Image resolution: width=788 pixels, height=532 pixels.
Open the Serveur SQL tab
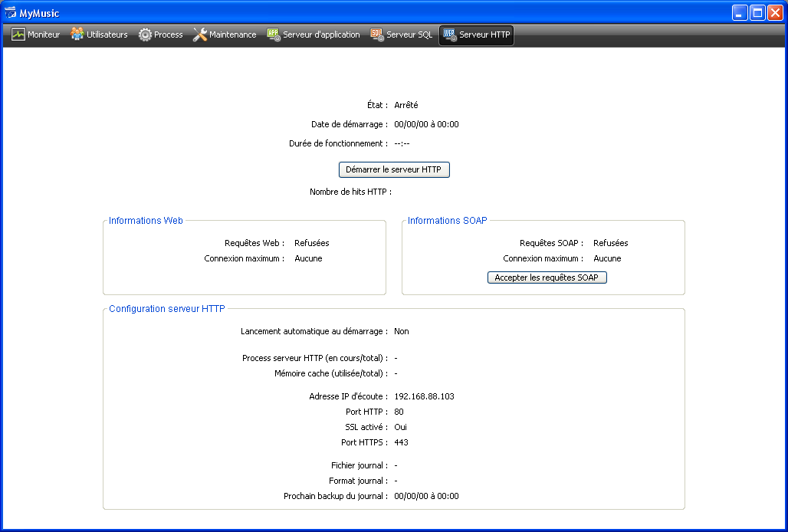tap(402, 34)
